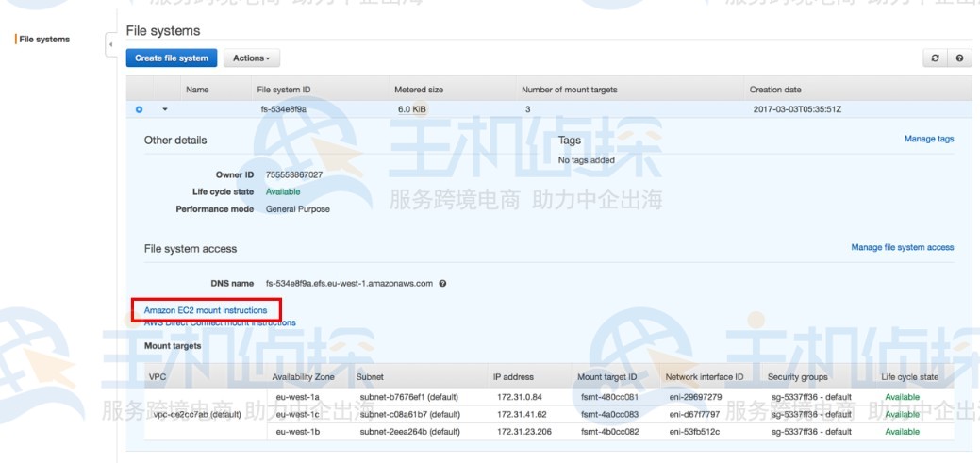The width and height of the screenshot is (980, 463).
Task: Click the Creation date column header
Action: pos(775,90)
